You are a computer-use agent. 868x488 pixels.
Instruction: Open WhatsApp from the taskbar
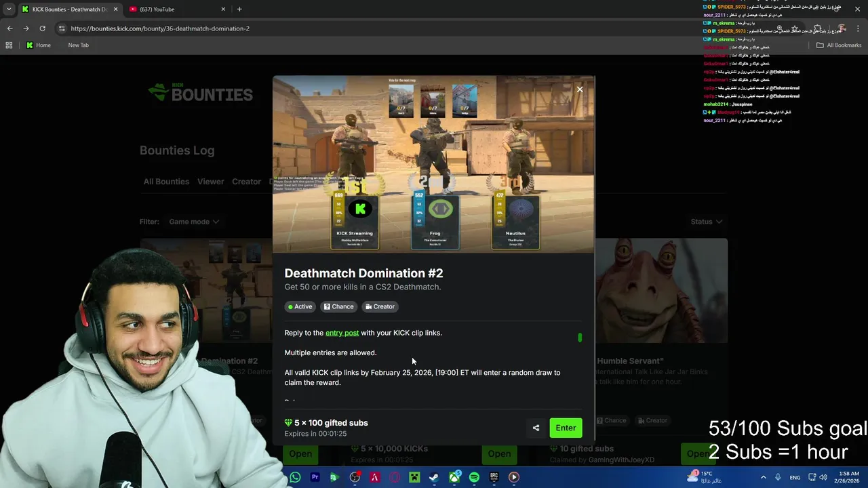(295, 477)
